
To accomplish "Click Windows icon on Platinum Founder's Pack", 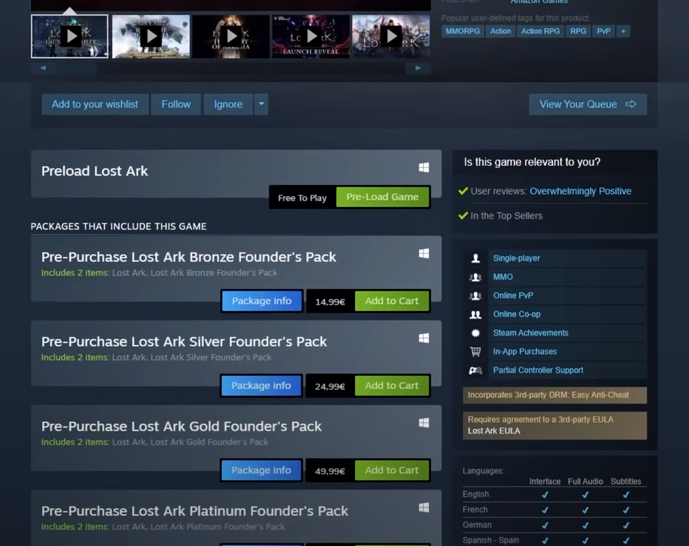I will point(424,507).
